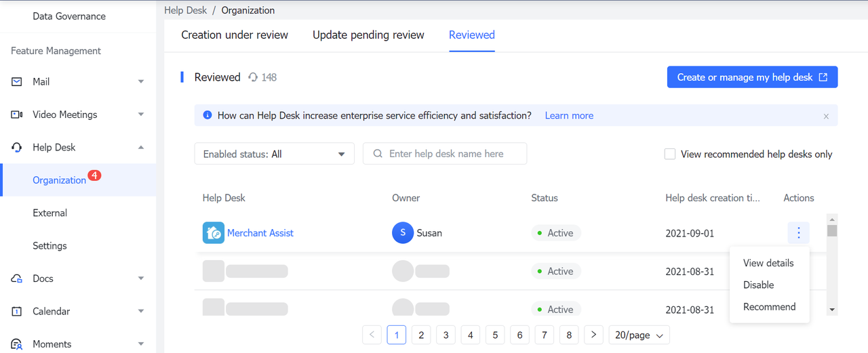Click the Video Meetings camera icon
Screen dimensions: 868x353
[17, 115]
